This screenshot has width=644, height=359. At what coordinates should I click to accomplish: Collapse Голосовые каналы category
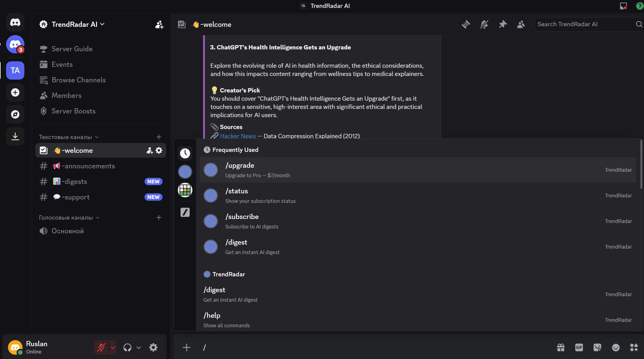coord(69,218)
